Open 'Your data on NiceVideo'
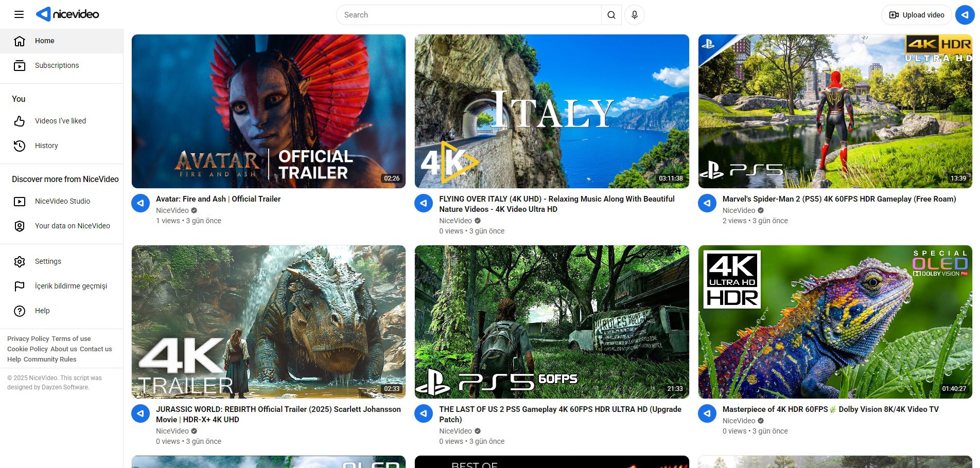Viewport: 980px width, 468px height. pyautogui.click(x=62, y=226)
